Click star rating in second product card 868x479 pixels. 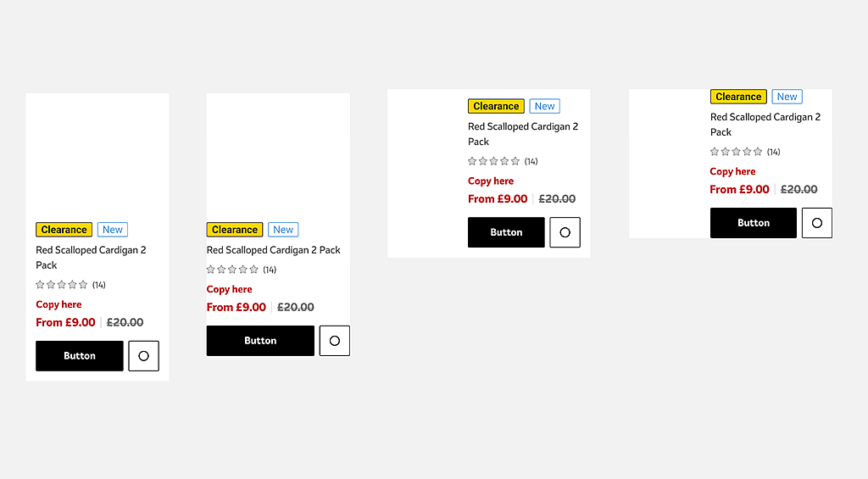click(x=233, y=270)
